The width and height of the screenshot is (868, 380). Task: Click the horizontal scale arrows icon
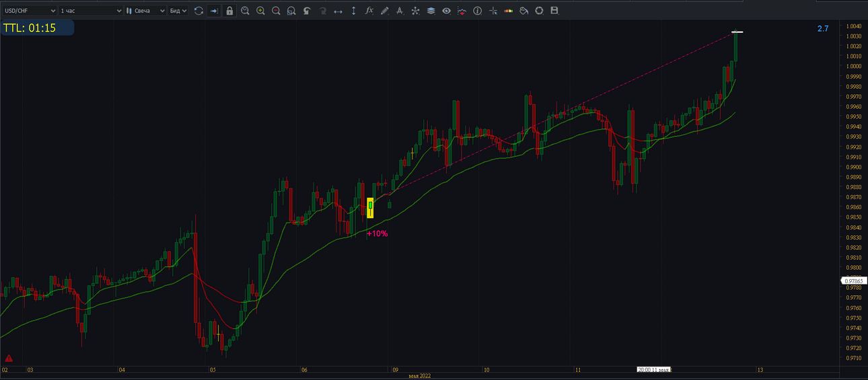338,11
